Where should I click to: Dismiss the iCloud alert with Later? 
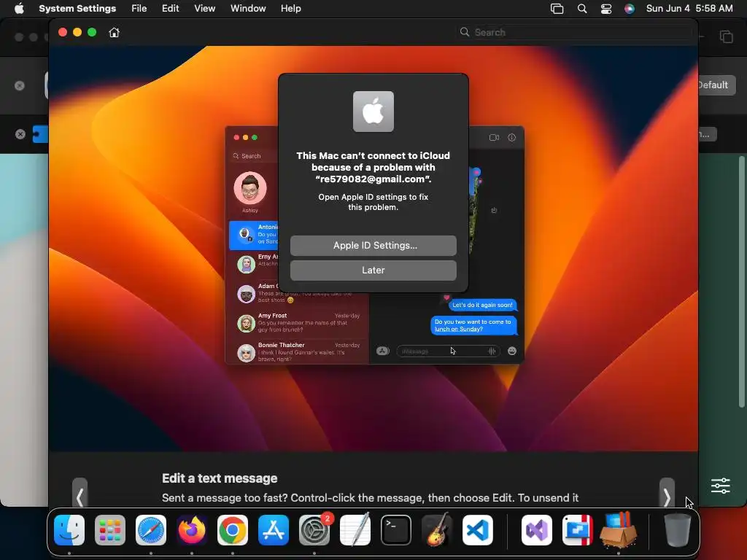[373, 271]
